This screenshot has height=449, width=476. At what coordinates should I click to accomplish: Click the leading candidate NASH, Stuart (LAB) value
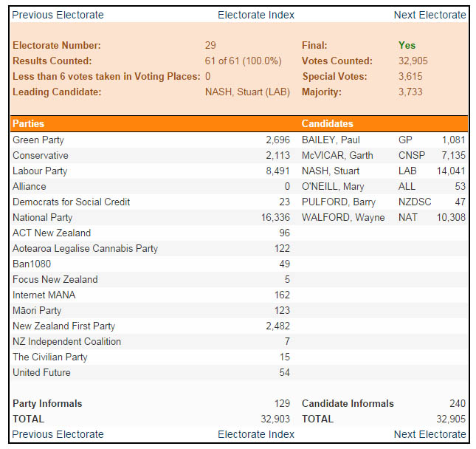247,92
